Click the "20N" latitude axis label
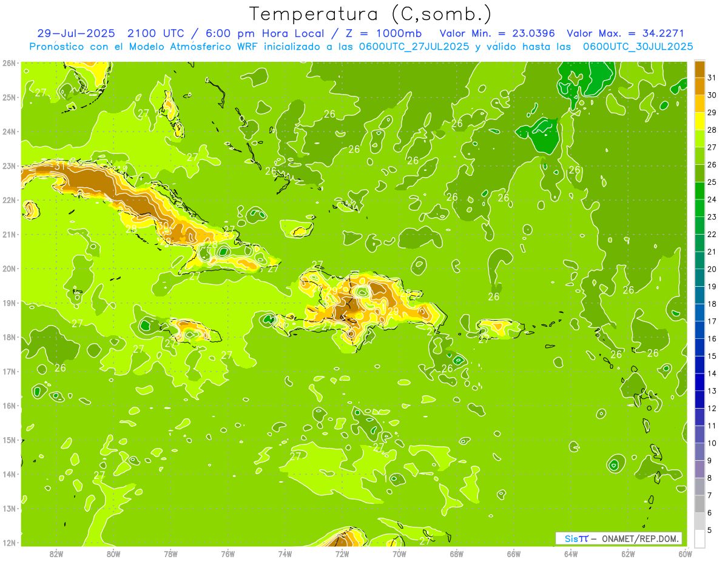 pos(9,268)
